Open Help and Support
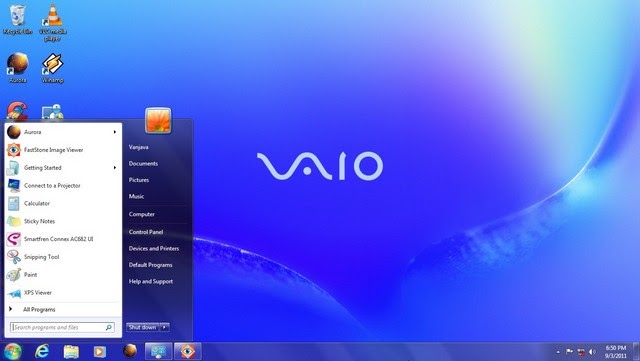 coord(151,281)
